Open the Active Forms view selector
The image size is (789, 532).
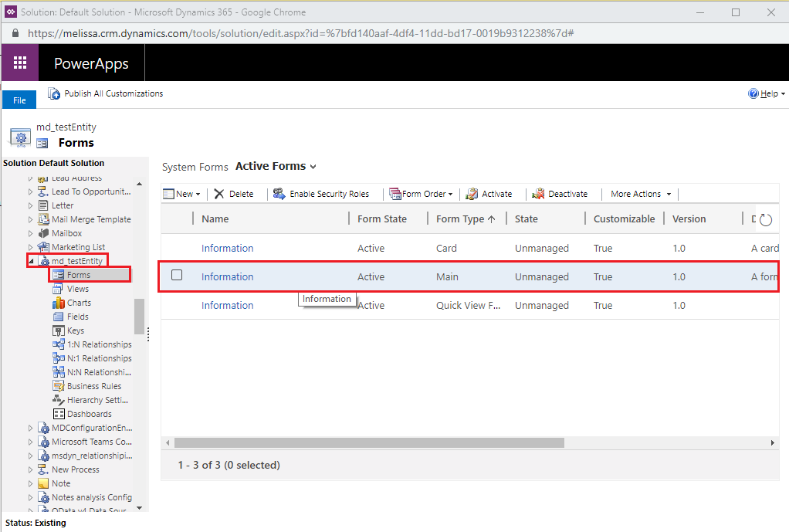[276, 166]
